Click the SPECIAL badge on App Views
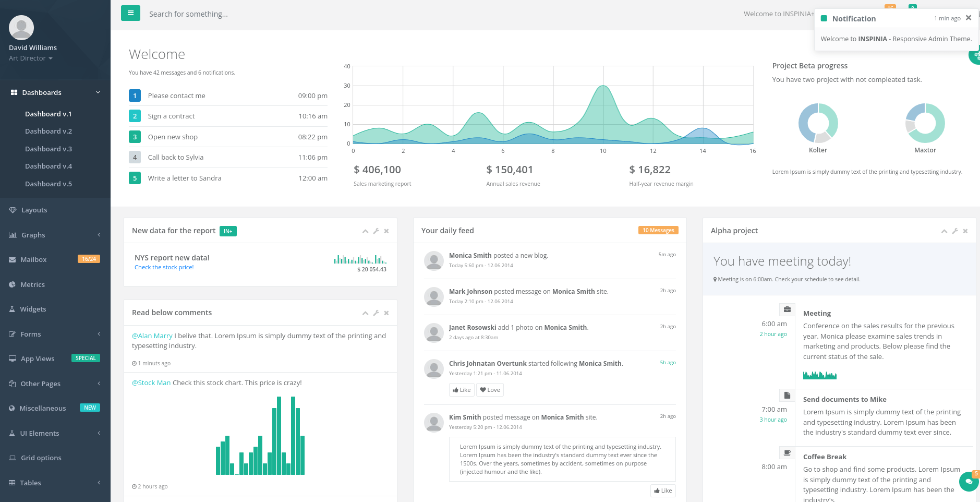Image resolution: width=980 pixels, height=502 pixels. pyautogui.click(x=86, y=358)
